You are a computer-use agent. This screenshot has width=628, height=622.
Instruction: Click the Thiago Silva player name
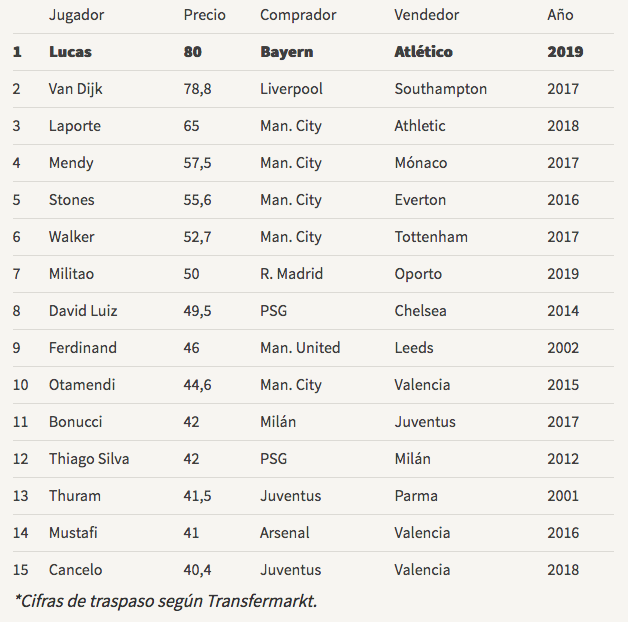pos(89,459)
